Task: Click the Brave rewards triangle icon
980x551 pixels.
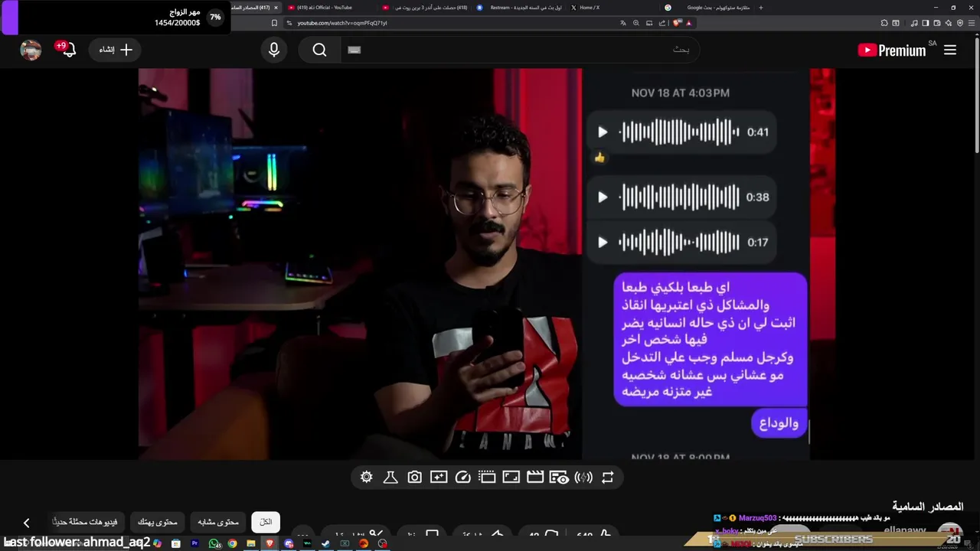Action: tap(689, 23)
